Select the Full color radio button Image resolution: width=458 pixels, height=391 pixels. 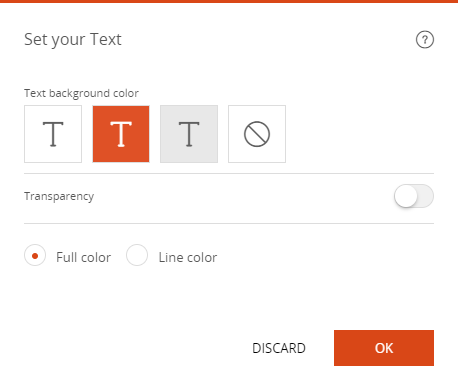tap(35, 256)
